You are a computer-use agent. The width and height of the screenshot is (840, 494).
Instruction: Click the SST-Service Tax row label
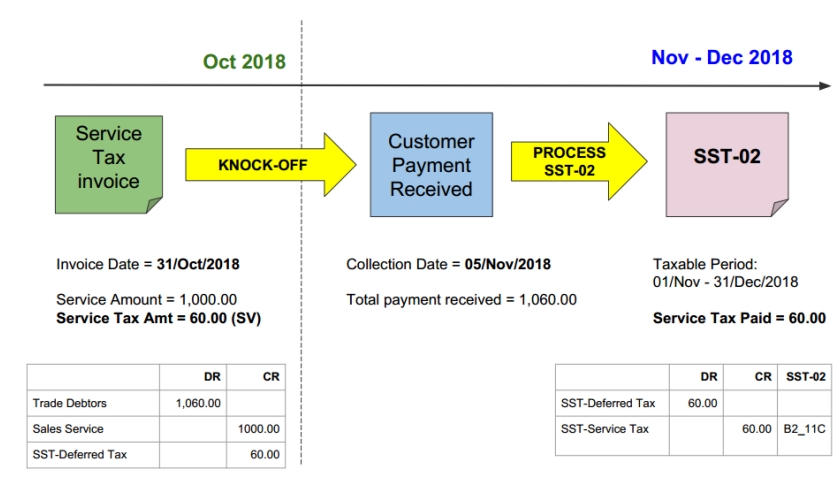[605, 428]
